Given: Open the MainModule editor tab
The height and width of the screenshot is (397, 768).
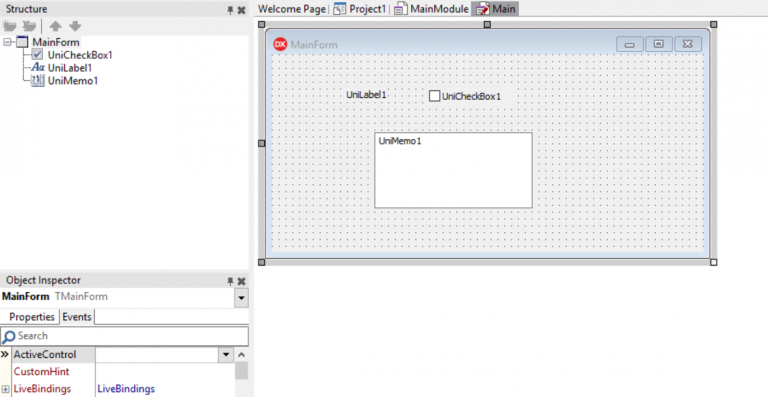Looking at the screenshot, I should click(x=432, y=9).
